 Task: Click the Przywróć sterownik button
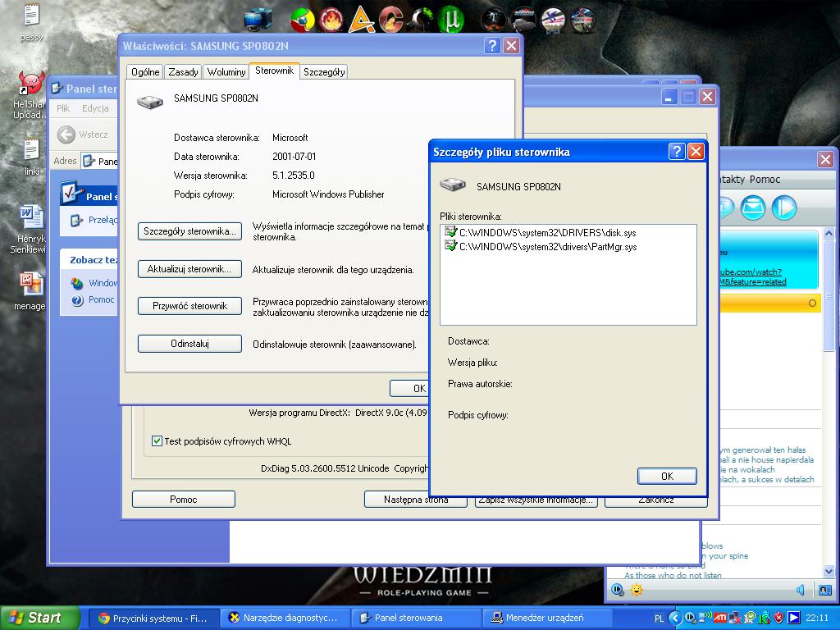pyautogui.click(x=189, y=306)
